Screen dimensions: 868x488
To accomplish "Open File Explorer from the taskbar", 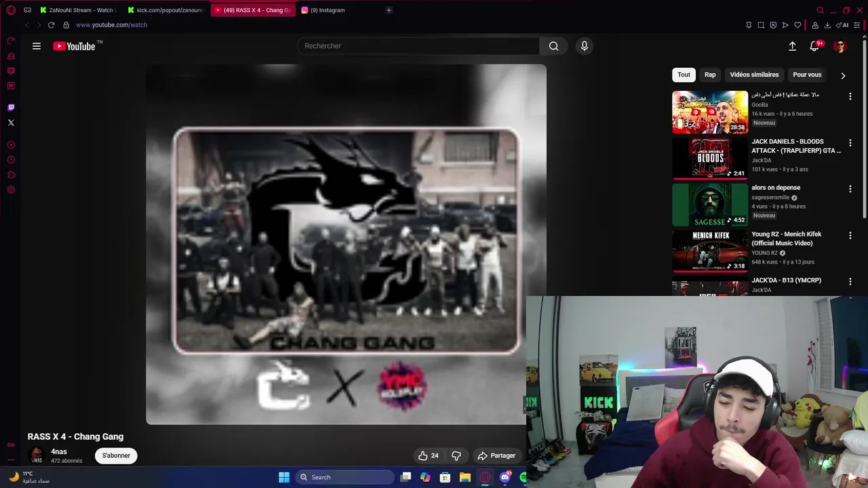I will pos(465,477).
